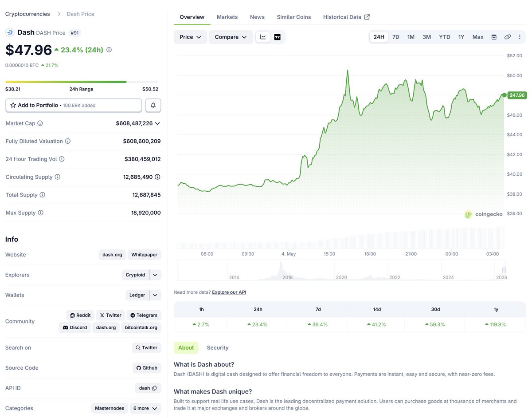Copy the dash API ID
Viewport: 532px width, 418px height.
154,388
